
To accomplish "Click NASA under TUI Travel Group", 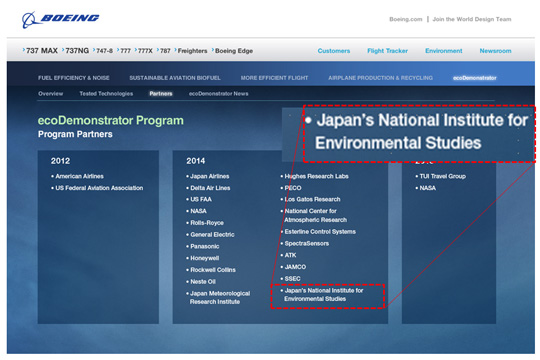I will point(427,188).
